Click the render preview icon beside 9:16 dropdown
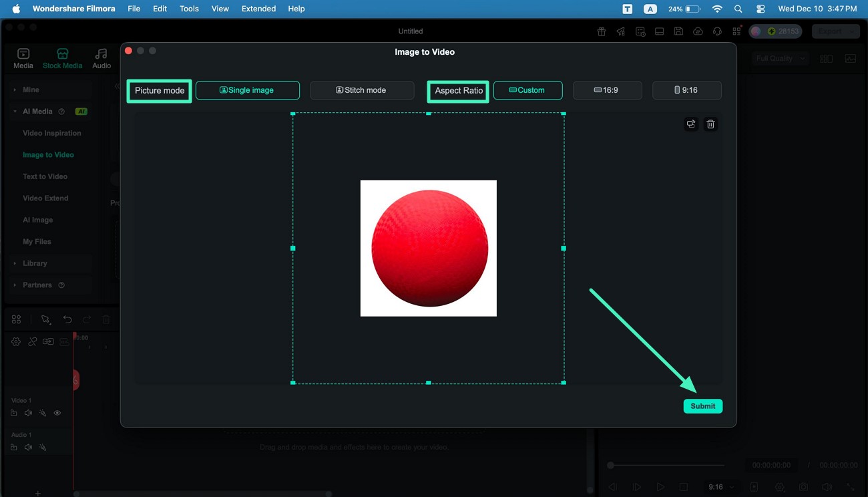Viewport: 868px width, 497px height. click(754, 488)
